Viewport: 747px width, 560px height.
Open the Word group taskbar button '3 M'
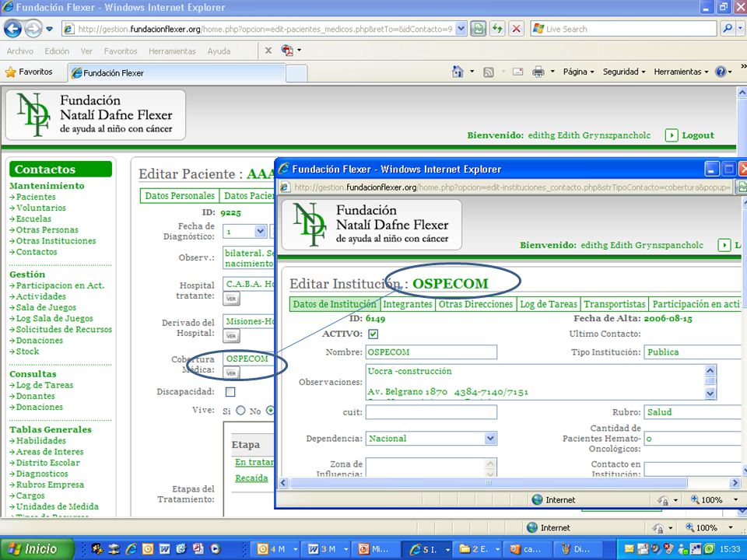tap(328, 549)
